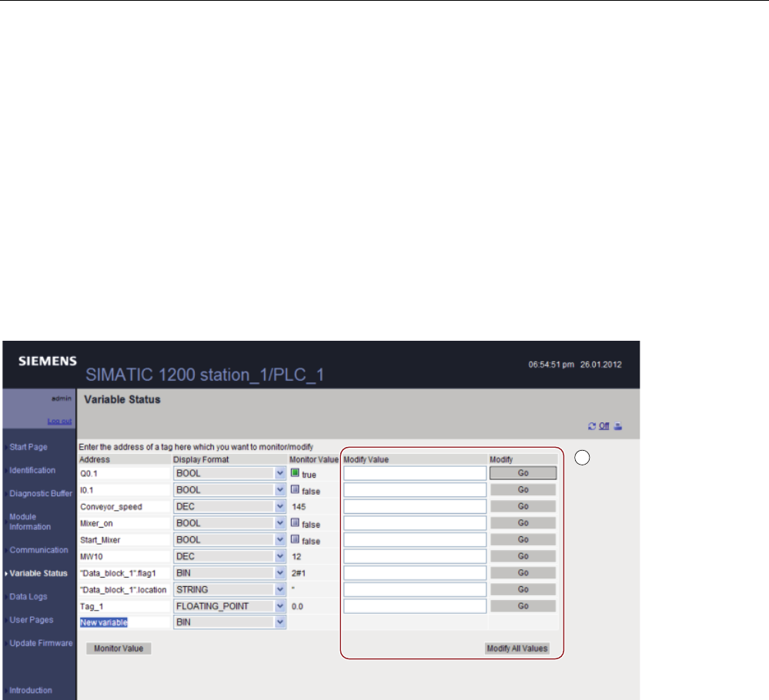Open the STRING format dropdown for Data_block_1.location
The width and height of the screenshot is (769, 700).
click(x=229, y=590)
